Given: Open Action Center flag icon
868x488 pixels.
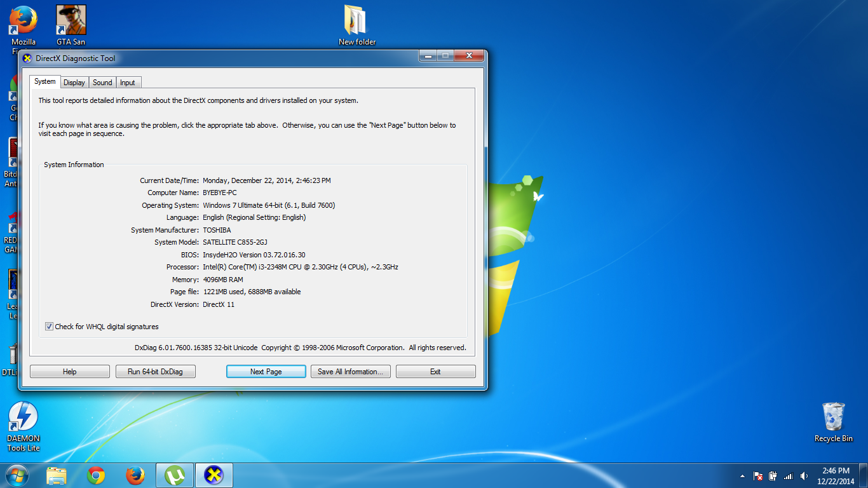Looking at the screenshot, I should [x=757, y=476].
